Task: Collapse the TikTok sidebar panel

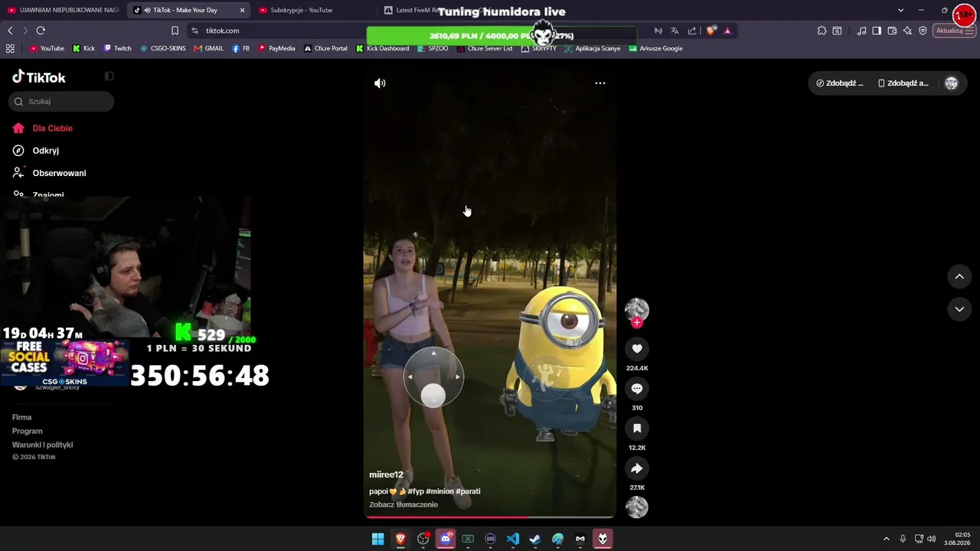Action: pyautogui.click(x=109, y=77)
